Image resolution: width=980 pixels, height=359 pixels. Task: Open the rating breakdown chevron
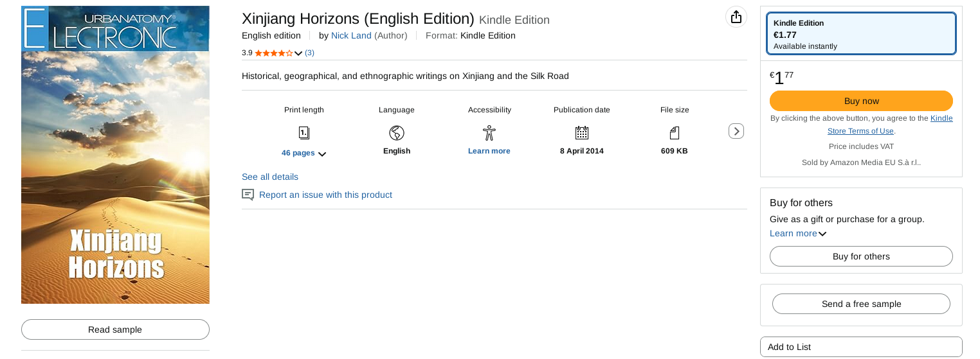click(298, 53)
